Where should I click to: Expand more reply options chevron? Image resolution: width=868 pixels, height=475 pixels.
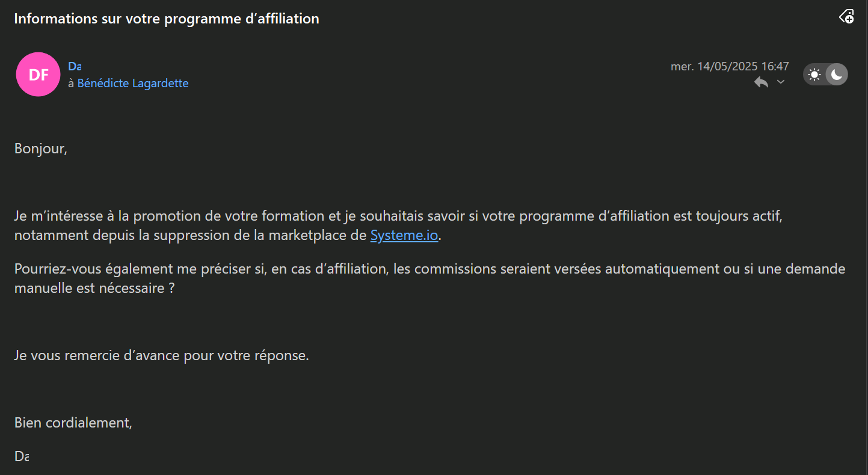(x=781, y=82)
